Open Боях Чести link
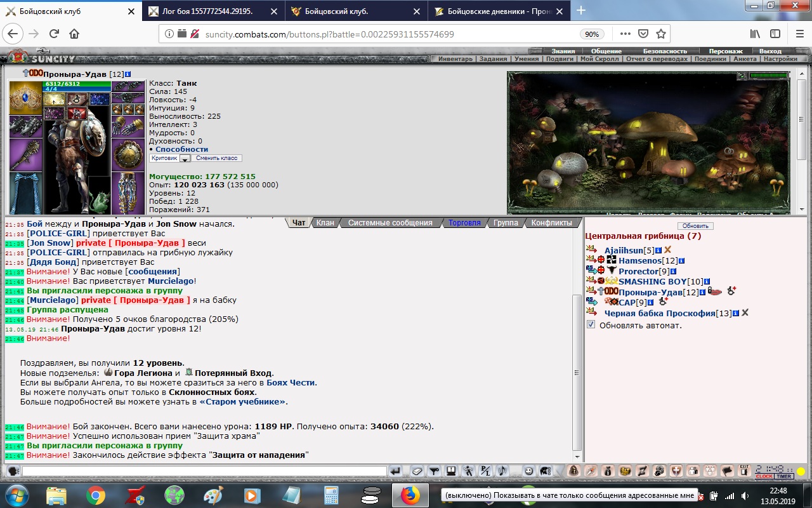Viewport: 812px width, 508px height. pyautogui.click(x=290, y=382)
